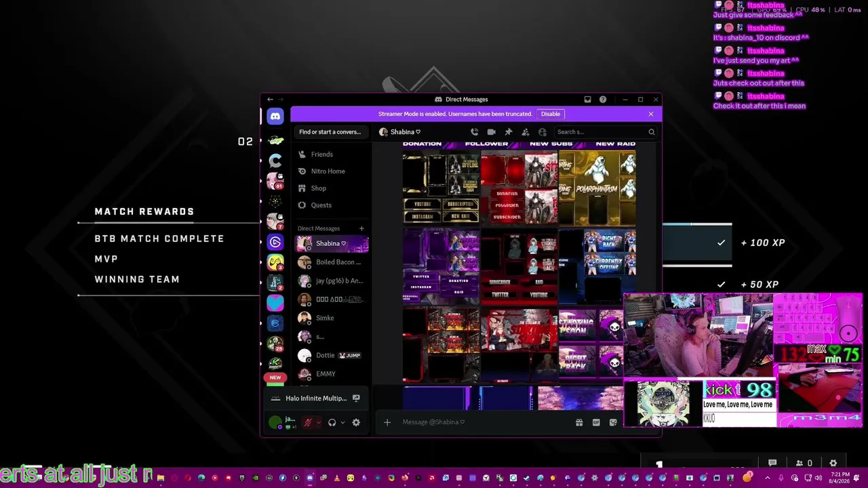
Task: Disable Streamer Mode
Action: point(551,114)
